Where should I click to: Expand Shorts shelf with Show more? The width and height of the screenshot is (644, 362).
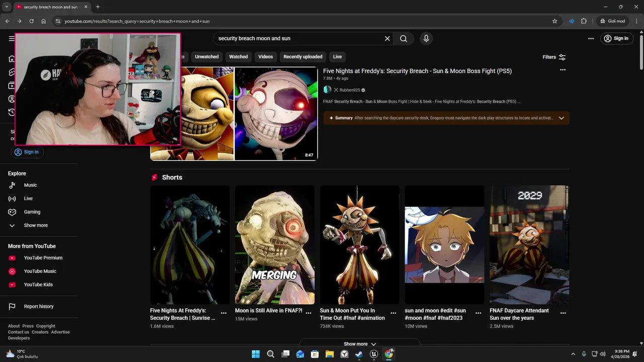pyautogui.click(x=360, y=344)
